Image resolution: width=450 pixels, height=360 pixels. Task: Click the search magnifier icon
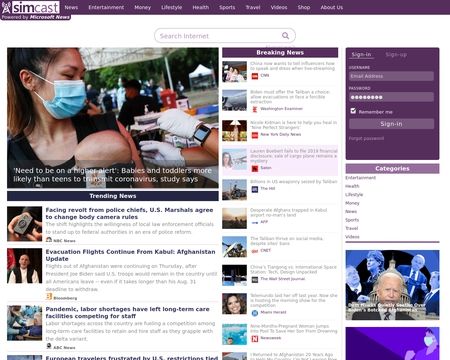point(285,36)
